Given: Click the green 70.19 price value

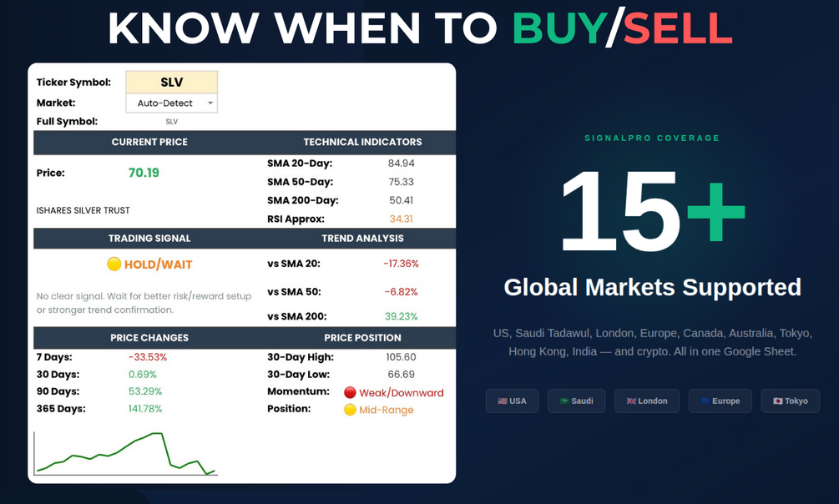Looking at the screenshot, I should (144, 173).
